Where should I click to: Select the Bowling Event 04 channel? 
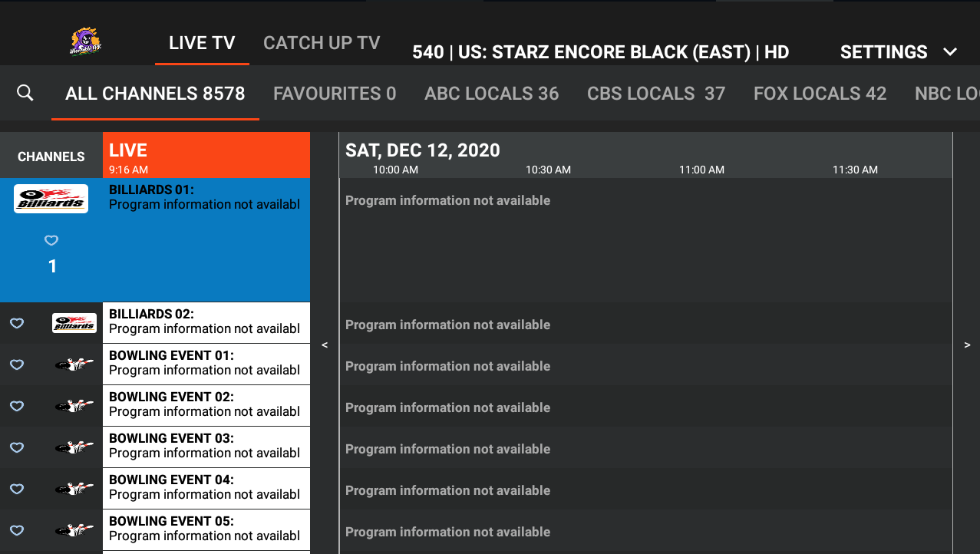pyautogui.click(x=205, y=488)
